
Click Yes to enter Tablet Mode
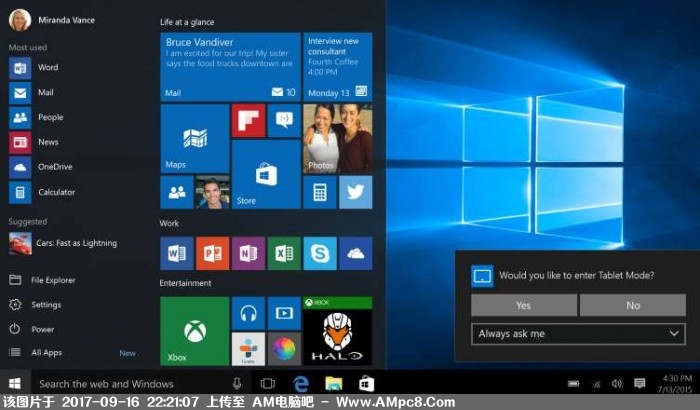(x=524, y=305)
